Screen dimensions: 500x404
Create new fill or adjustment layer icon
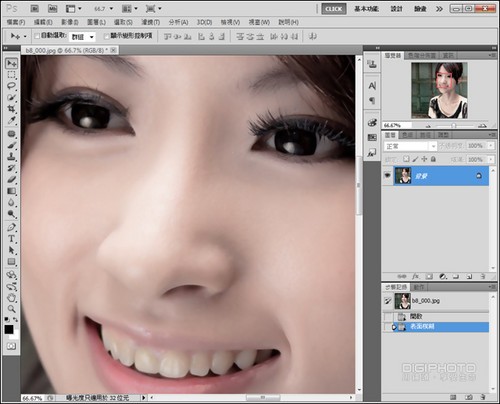tap(443, 276)
